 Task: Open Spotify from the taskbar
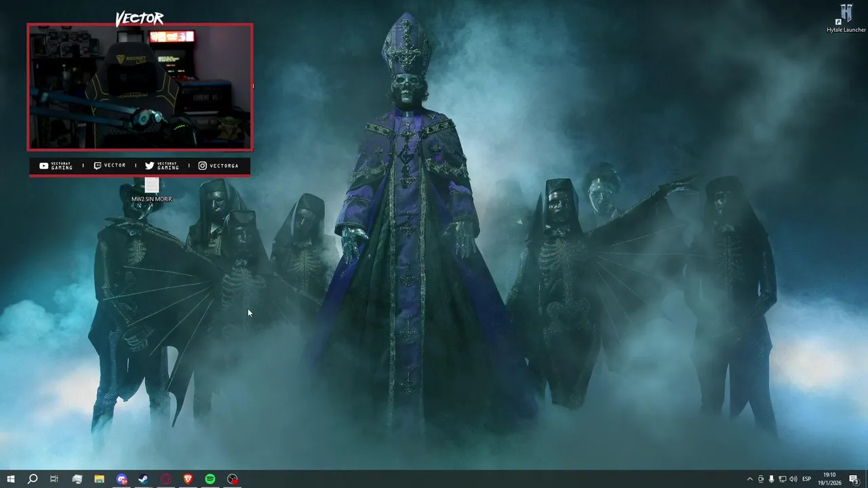point(210,479)
